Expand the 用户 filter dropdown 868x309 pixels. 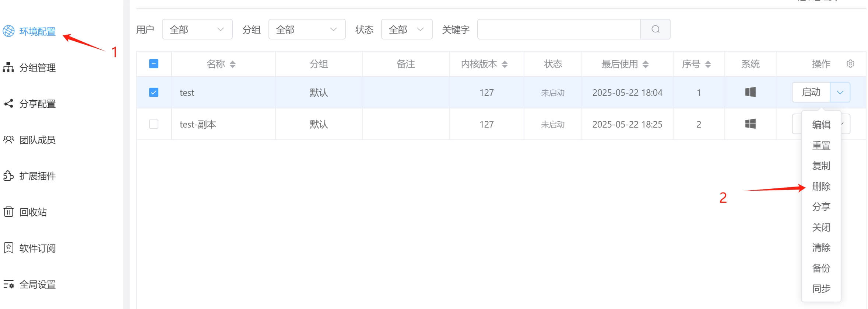pyautogui.click(x=197, y=29)
